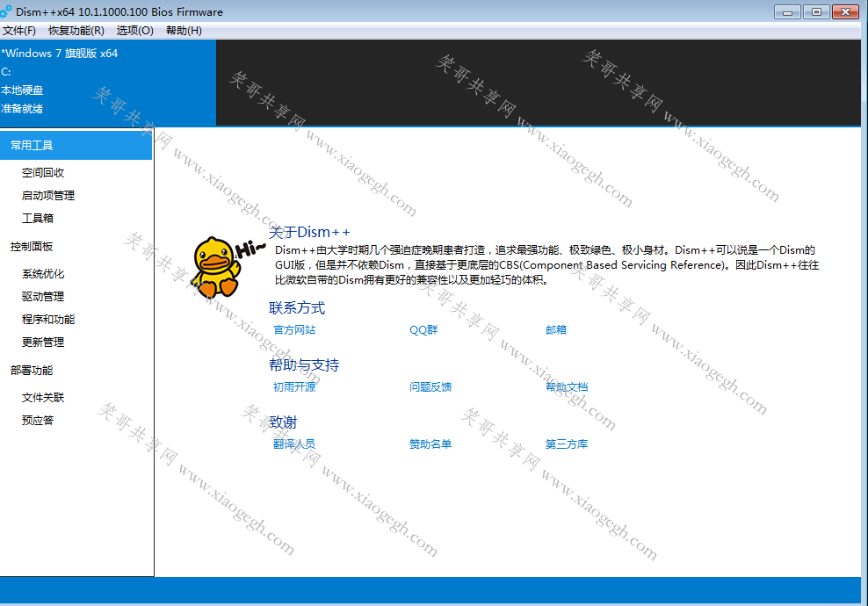Open 程序和功能 in the sidebar
868x606 pixels.
(48, 320)
